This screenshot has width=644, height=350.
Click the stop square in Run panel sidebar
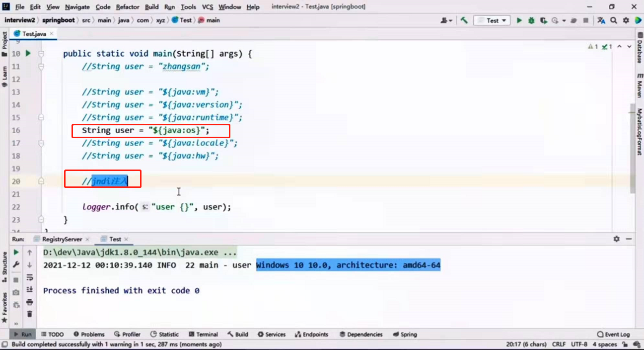(16, 280)
